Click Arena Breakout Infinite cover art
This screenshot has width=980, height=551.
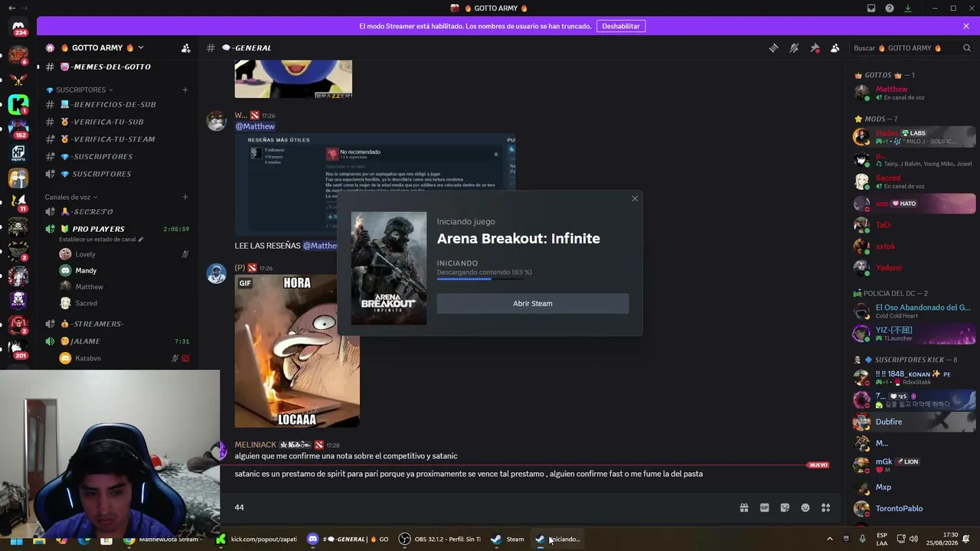389,269
